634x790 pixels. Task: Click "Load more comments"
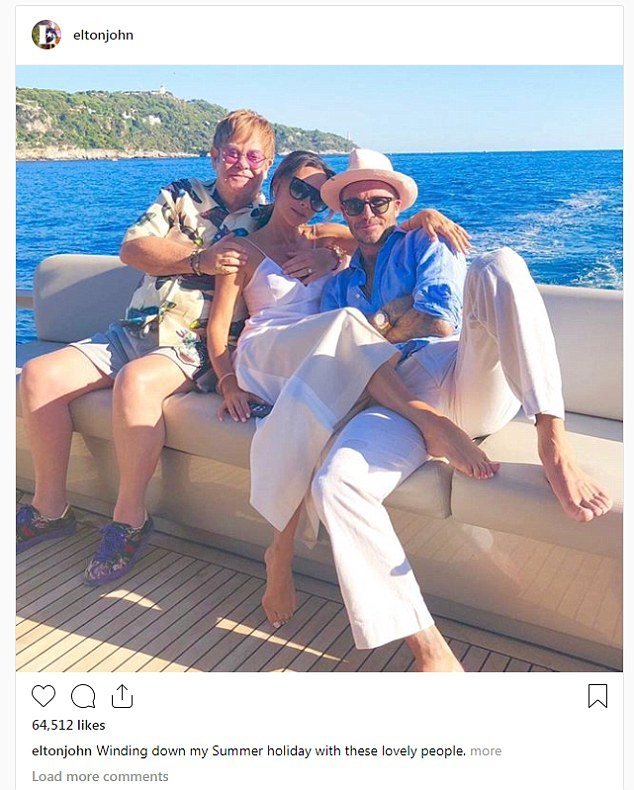pos(100,776)
